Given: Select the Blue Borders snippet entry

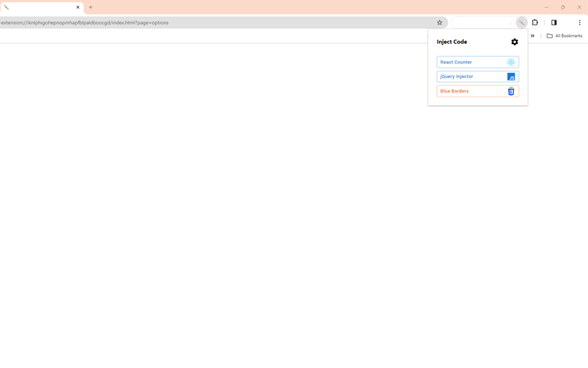Looking at the screenshot, I should pos(478,91).
